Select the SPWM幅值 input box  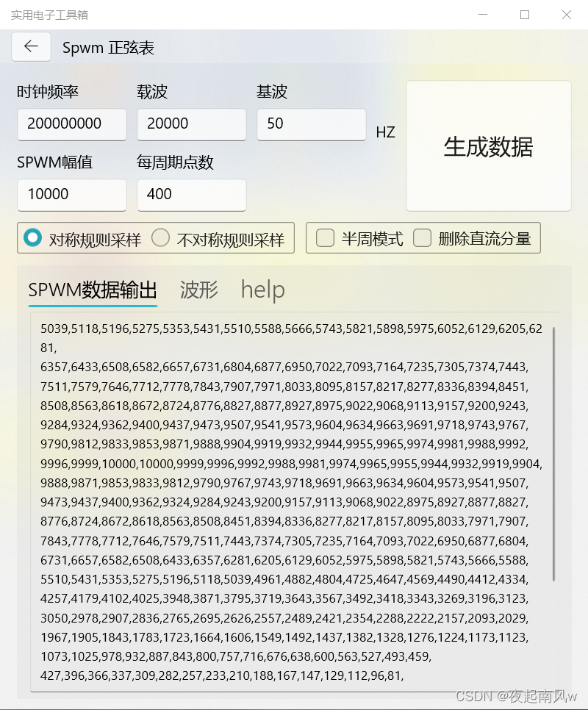(71, 195)
